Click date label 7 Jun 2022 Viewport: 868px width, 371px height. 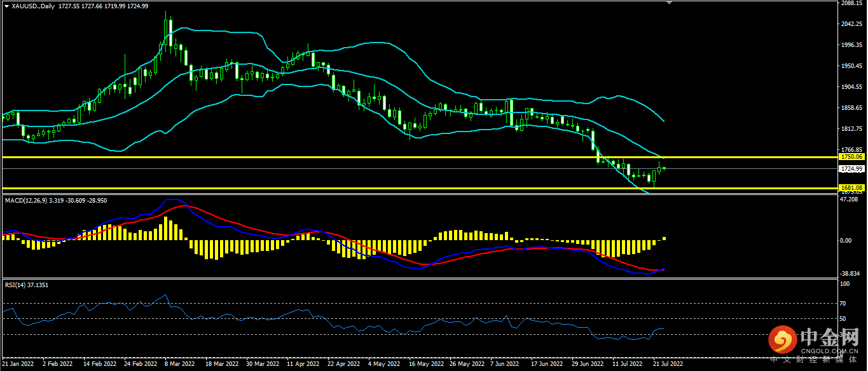click(x=506, y=365)
